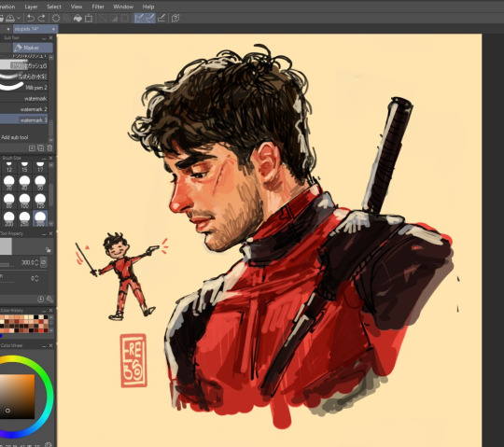The height and width of the screenshot is (447, 504).
Task: Select the Milli pen 2 sub tool
Action: 24,88
